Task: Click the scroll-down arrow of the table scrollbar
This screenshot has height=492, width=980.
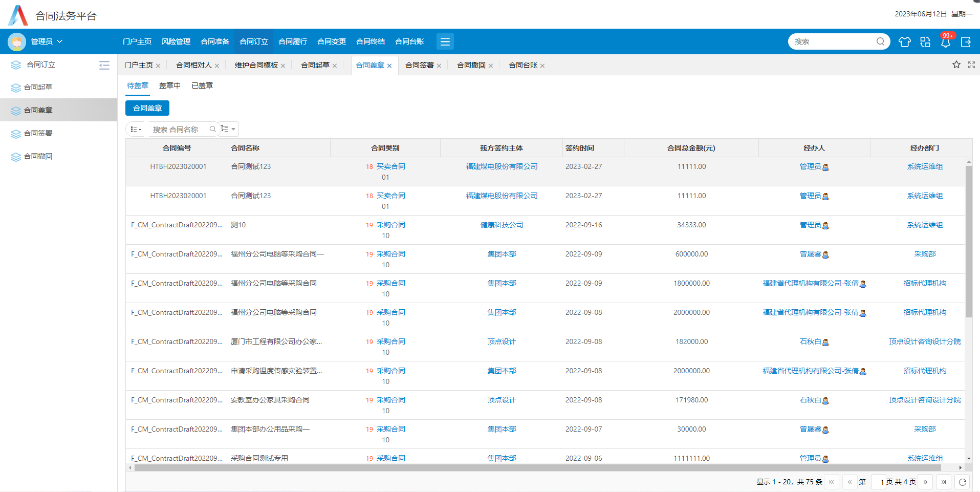Action: pyautogui.click(x=969, y=459)
